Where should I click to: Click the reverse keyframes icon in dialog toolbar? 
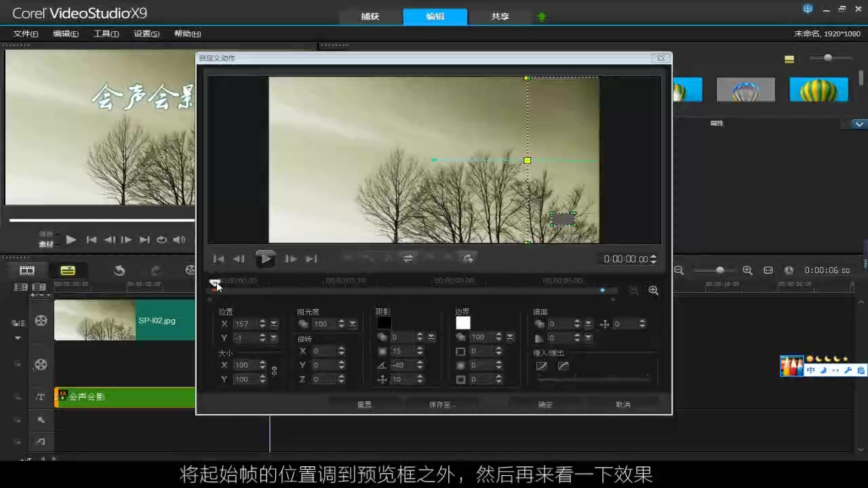coord(408,258)
